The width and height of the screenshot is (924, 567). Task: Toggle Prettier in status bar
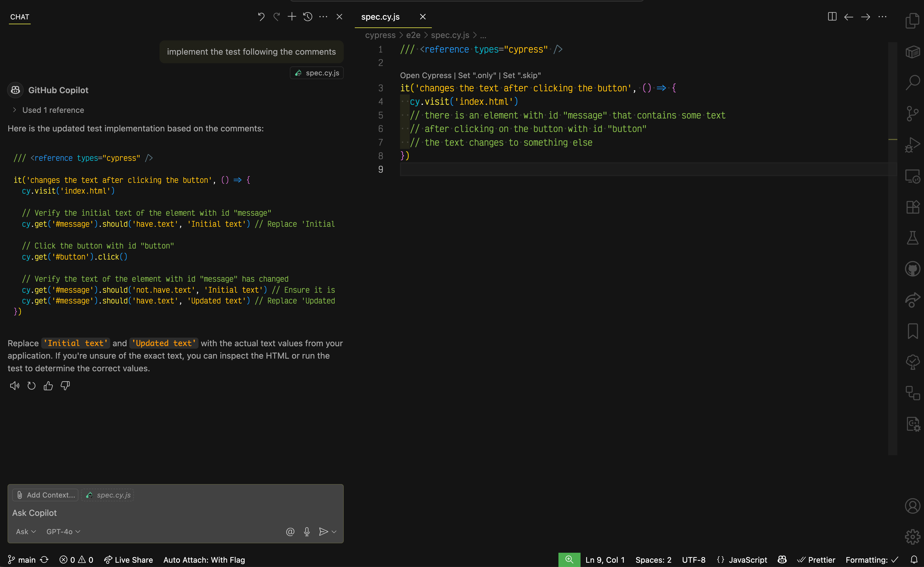tap(816, 559)
